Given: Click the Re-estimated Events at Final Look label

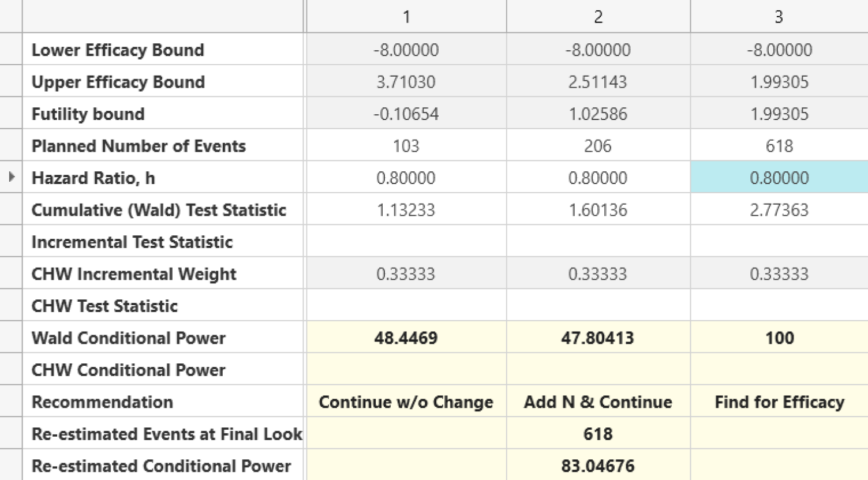Looking at the screenshot, I should [167, 434].
